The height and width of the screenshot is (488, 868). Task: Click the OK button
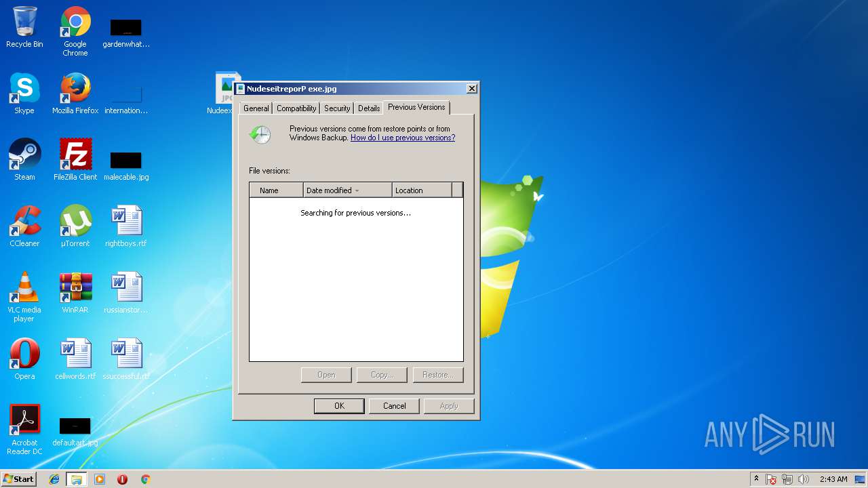339,406
